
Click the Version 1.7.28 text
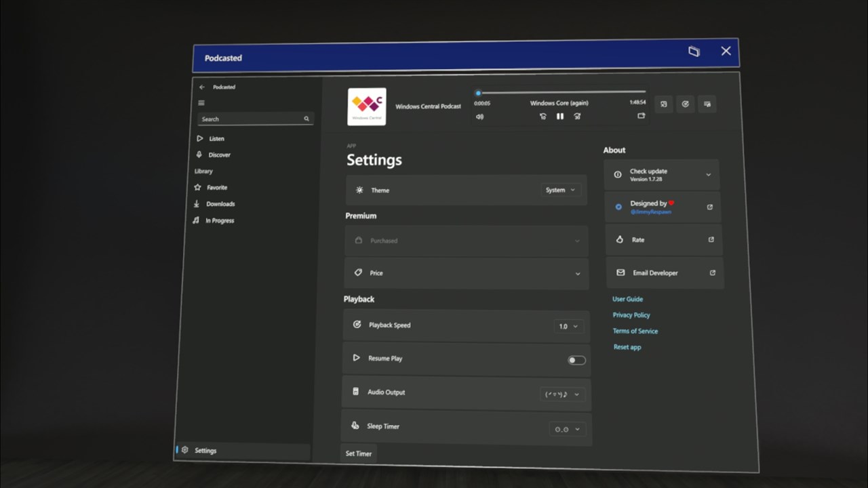coord(646,179)
